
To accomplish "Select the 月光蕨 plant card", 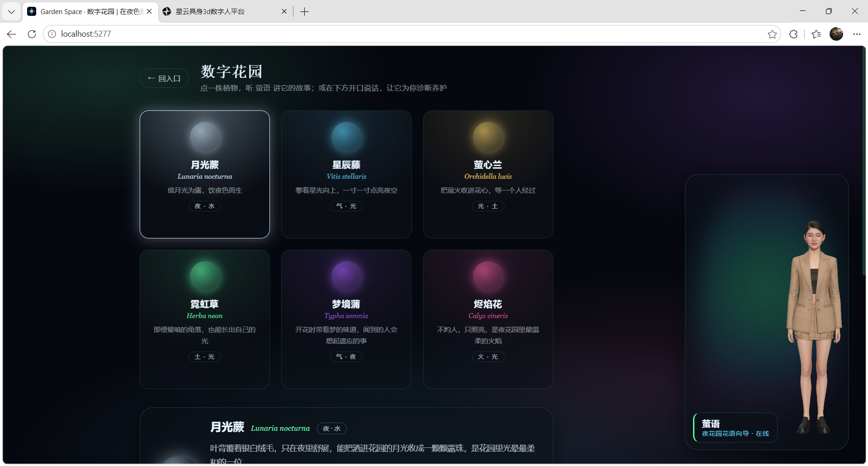I will (x=205, y=174).
